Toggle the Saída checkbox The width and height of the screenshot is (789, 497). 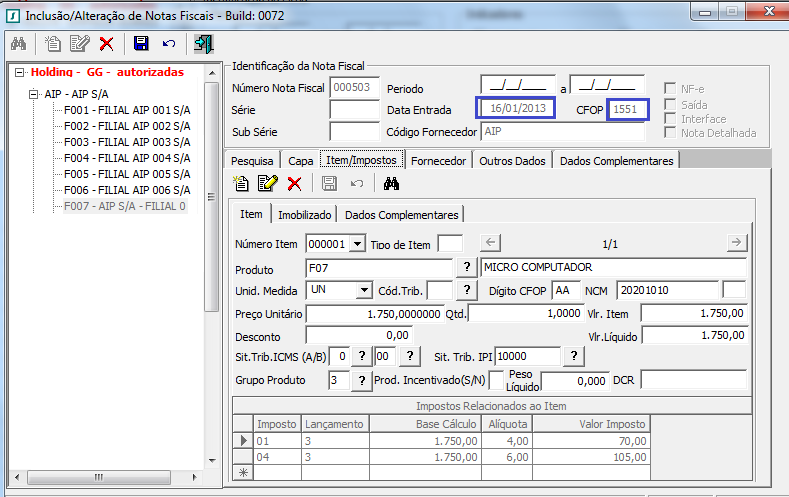[x=671, y=104]
